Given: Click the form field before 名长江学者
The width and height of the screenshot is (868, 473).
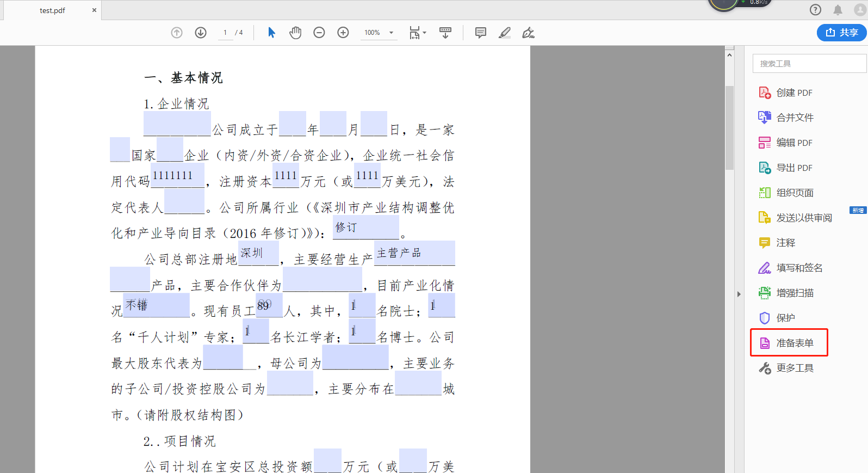Looking at the screenshot, I should click(x=256, y=331).
